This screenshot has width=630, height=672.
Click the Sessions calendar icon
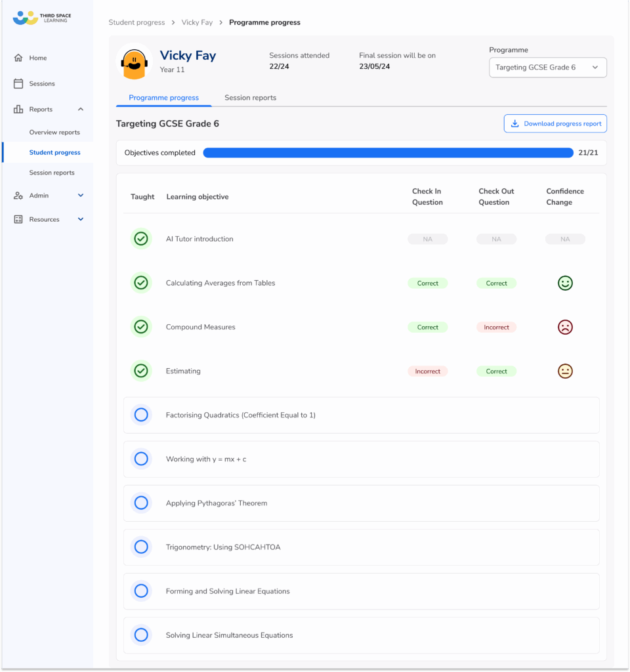(x=18, y=83)
